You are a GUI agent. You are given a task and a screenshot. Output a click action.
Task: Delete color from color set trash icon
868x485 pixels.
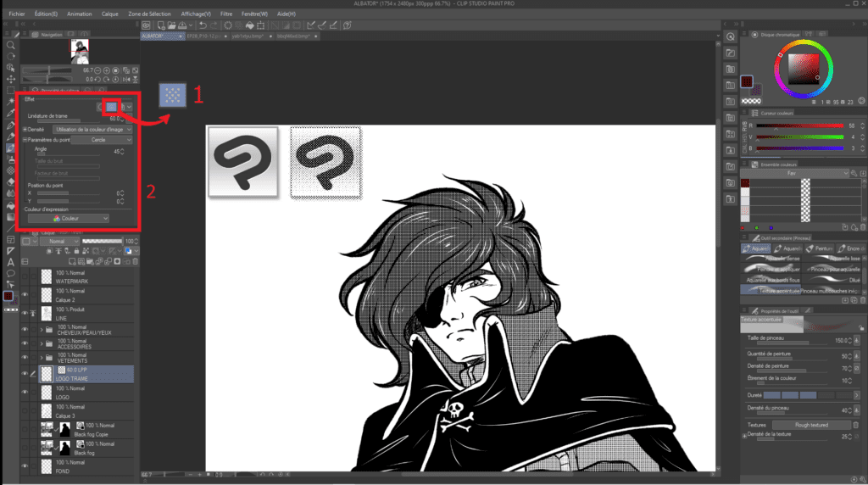(862, 227)
